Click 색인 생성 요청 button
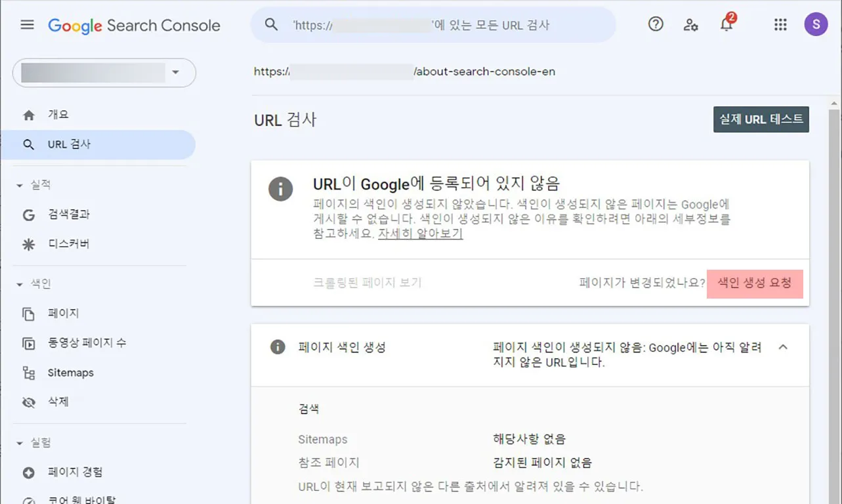Image resolution: width=842 pixels, height=504 pixels. point(755,283)
